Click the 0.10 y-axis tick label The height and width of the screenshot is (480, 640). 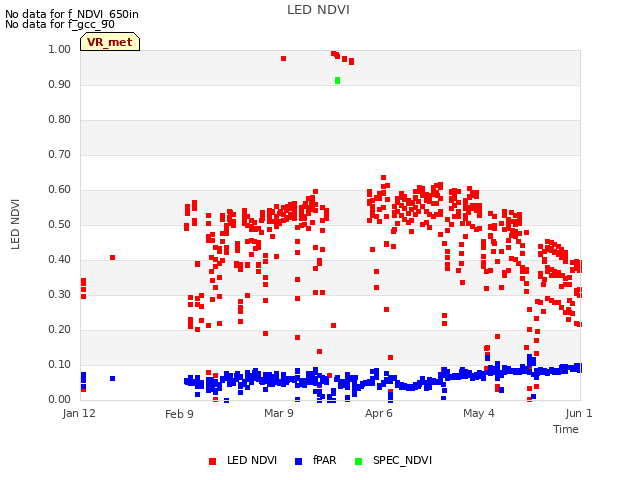coord(60,364)
